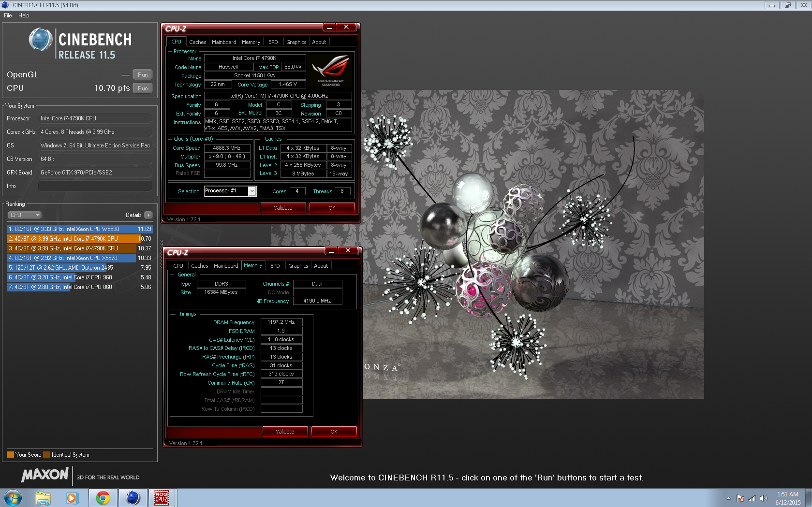
Task: Click Validate in lower CPU-Z Memory window
Action: click(x=285, y=432)
